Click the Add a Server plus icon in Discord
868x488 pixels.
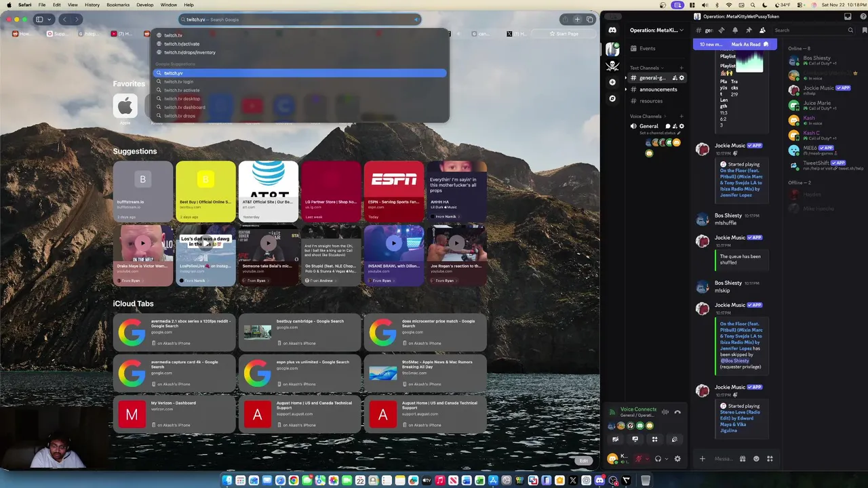(x=612, y=82)
